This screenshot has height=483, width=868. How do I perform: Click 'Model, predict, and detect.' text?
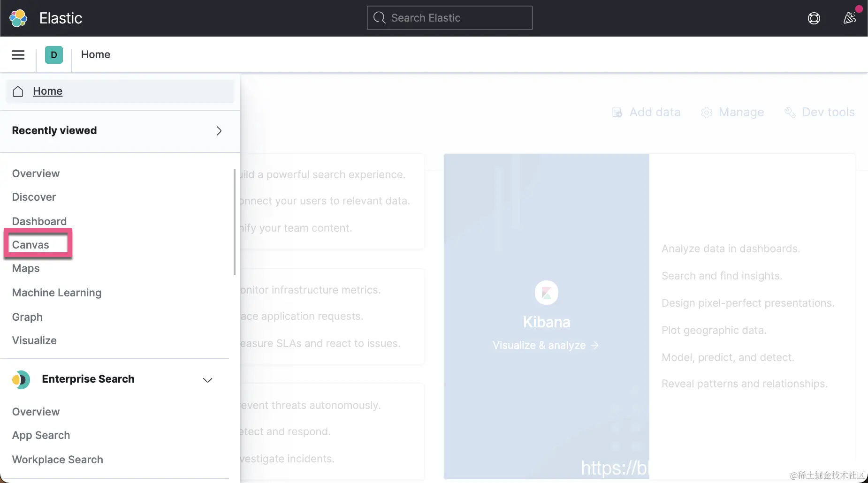point(728,358)
